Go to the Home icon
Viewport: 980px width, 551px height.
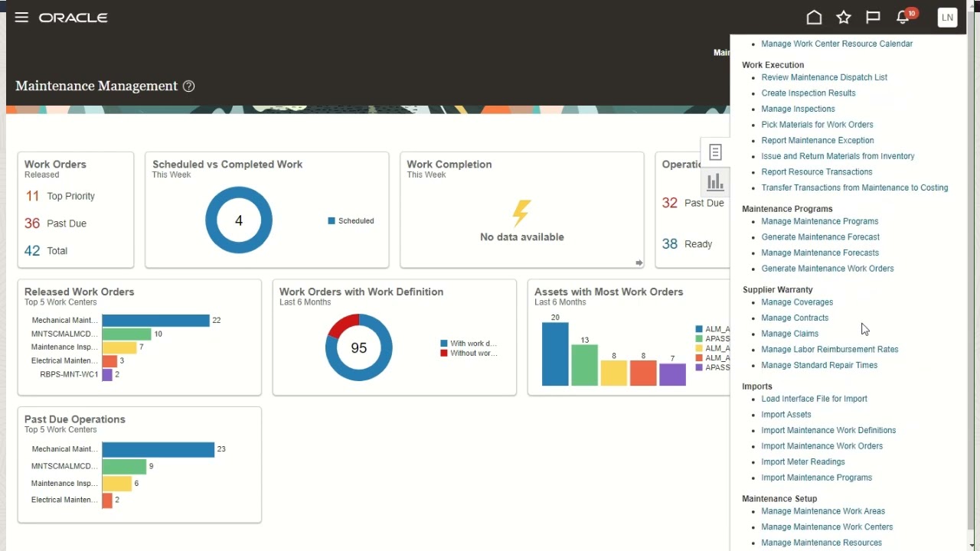click(814, 17)
